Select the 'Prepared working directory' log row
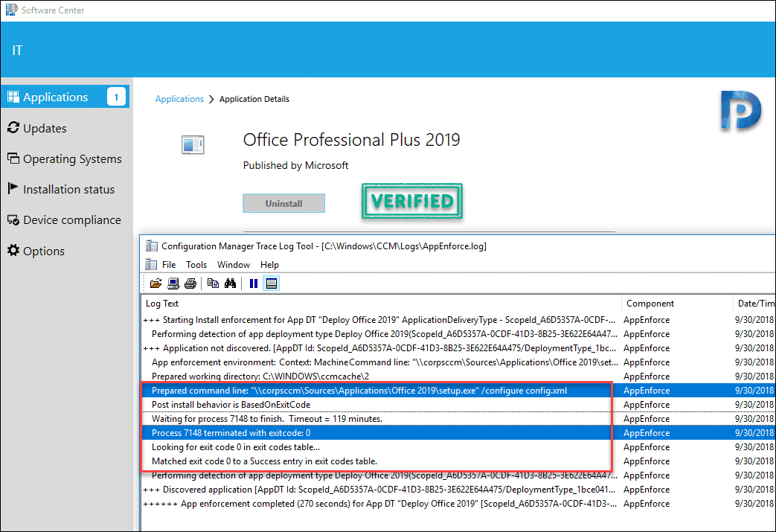The height and width of the screenshot is (532, 776). [x=458, y=376]
